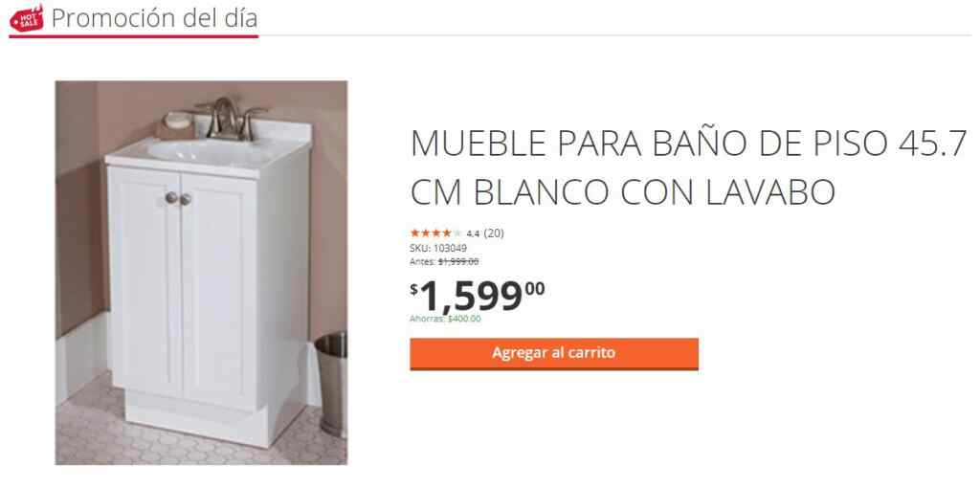980x488 pixels.
Task: Open the (20) reviews count link
Action: (494, 233)
